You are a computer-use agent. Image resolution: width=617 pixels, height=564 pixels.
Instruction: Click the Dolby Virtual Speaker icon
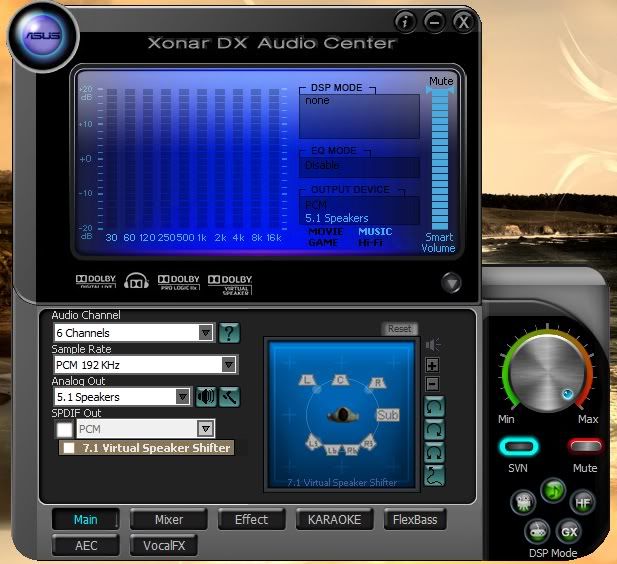pyautogui.click(x=230, y=285)
